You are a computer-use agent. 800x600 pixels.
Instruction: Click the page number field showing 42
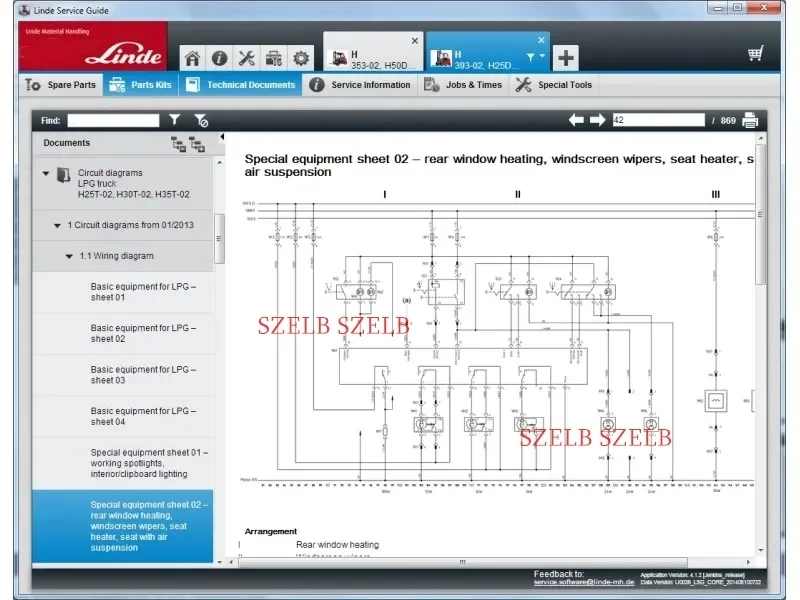(659, 120)
